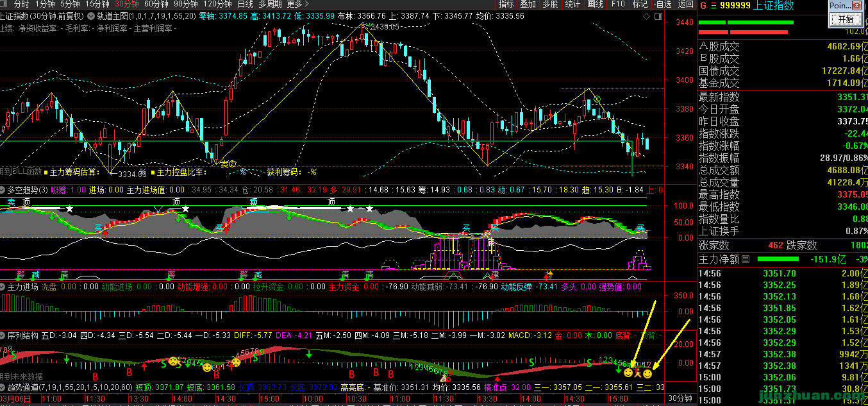Switch chart to 60分钟 period
This screenshot has width=868, height=406.
pyautogui.click(x=156, y=4)
